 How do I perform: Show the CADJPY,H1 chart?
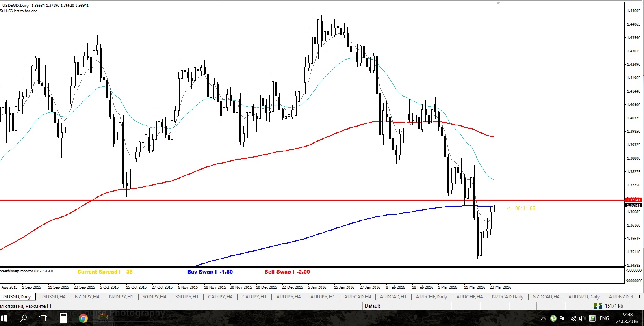pos(254,297)
